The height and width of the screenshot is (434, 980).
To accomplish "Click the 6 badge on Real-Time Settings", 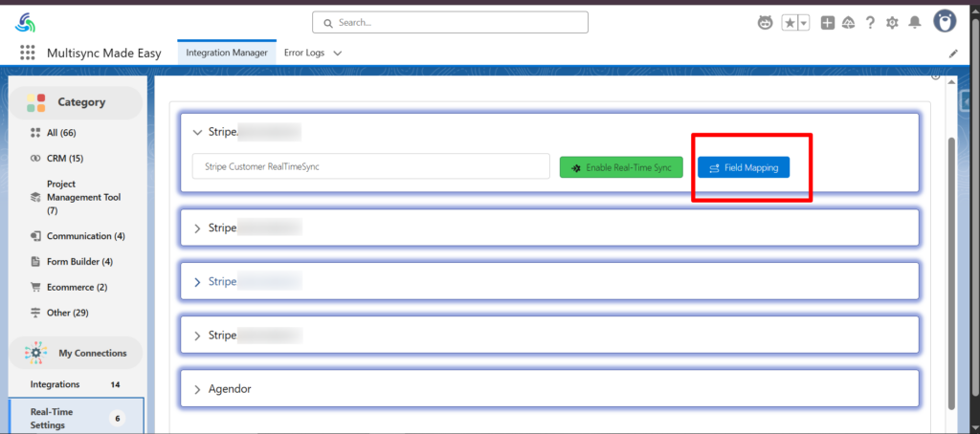I will [x=117, y=419].
